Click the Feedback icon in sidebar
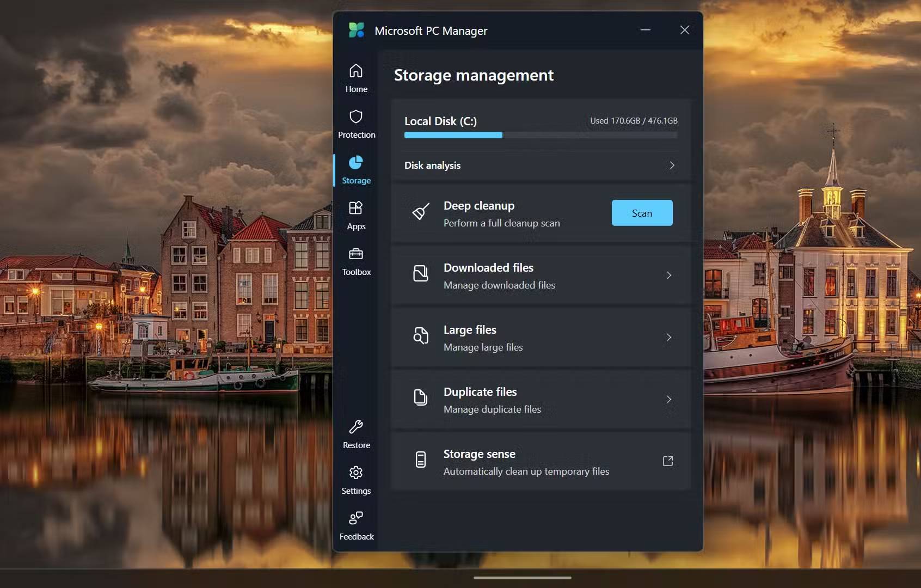The image size is (921, 588). 356,518
